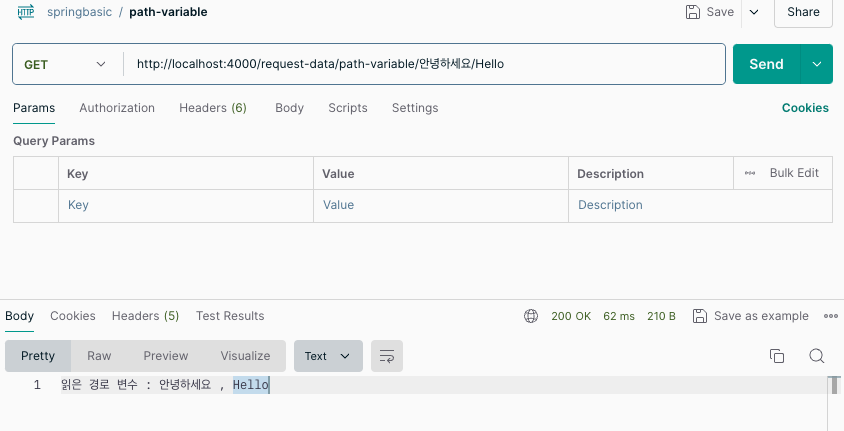Image resolution: width=844 pixels, height=431 pixels.
Task: Click the 200 OK status text
Action: [x=571, y=316]
